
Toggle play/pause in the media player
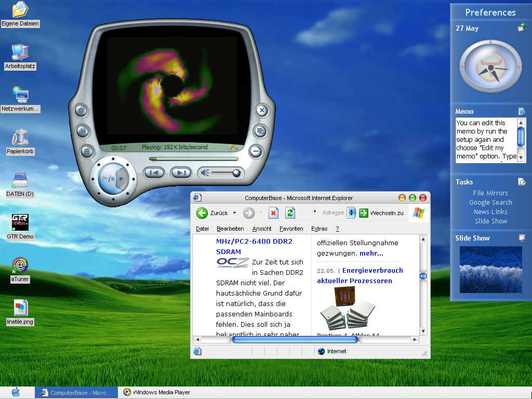pyautogui.click(x=108, y=179)
